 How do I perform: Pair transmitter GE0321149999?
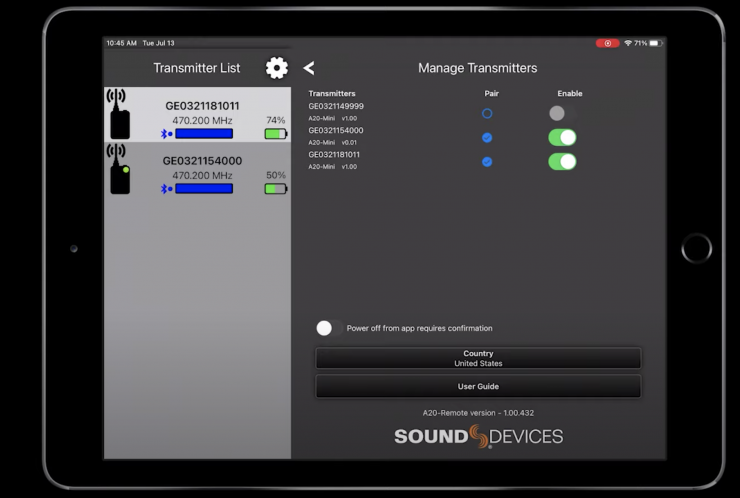(487, 114)
